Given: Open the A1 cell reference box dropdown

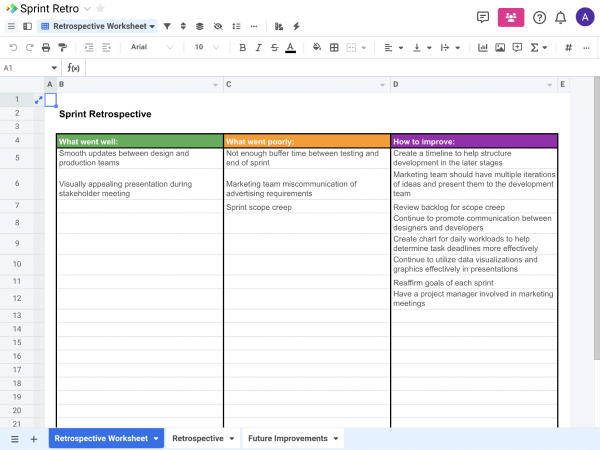Looking at the screenshot, I should coord(54,68).
